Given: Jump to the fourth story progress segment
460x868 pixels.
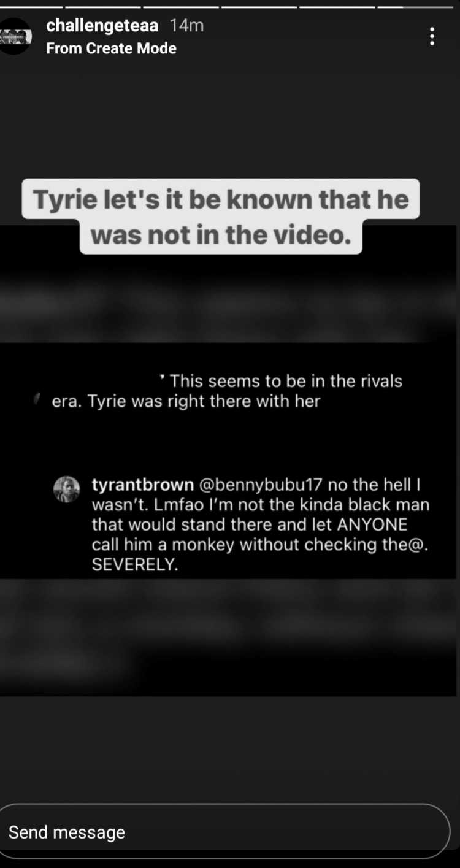Looking at the screenshot, I should click(x=259, y=6).
